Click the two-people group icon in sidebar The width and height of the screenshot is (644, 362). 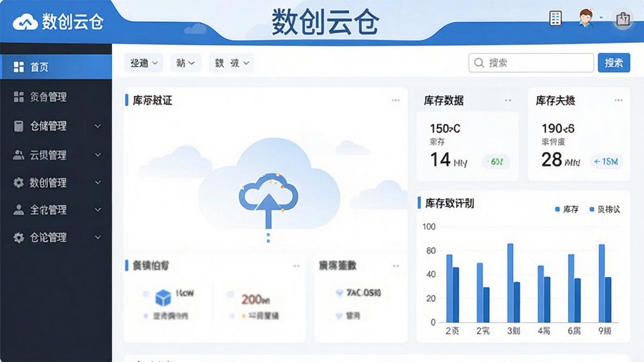(18, 155)
